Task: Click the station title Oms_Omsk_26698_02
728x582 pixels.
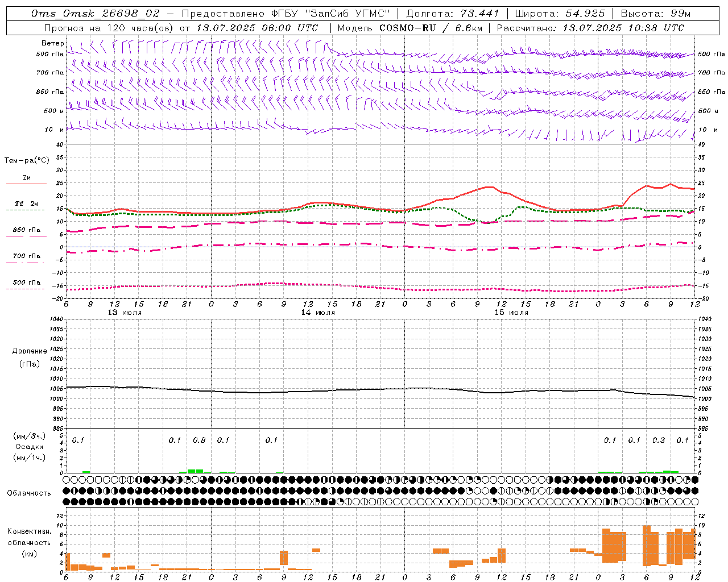Action: pyautogui.click(x=96, y=14)
